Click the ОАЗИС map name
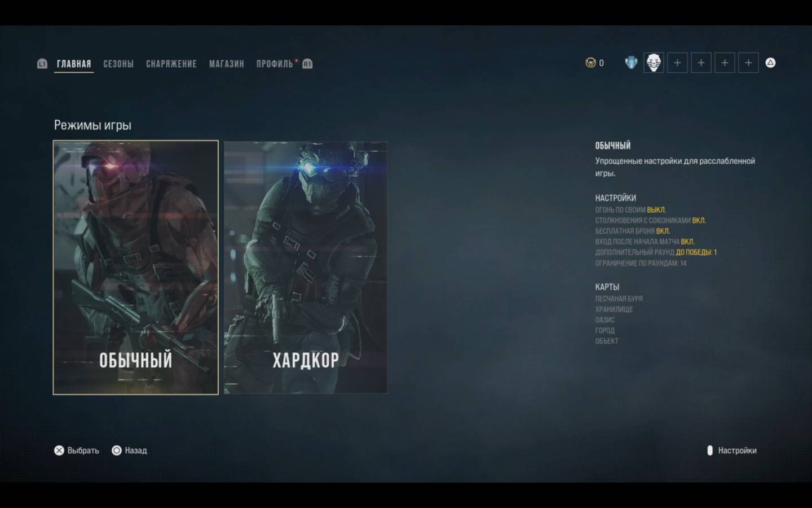The image size is (812, 508). [x=605, y=320]
